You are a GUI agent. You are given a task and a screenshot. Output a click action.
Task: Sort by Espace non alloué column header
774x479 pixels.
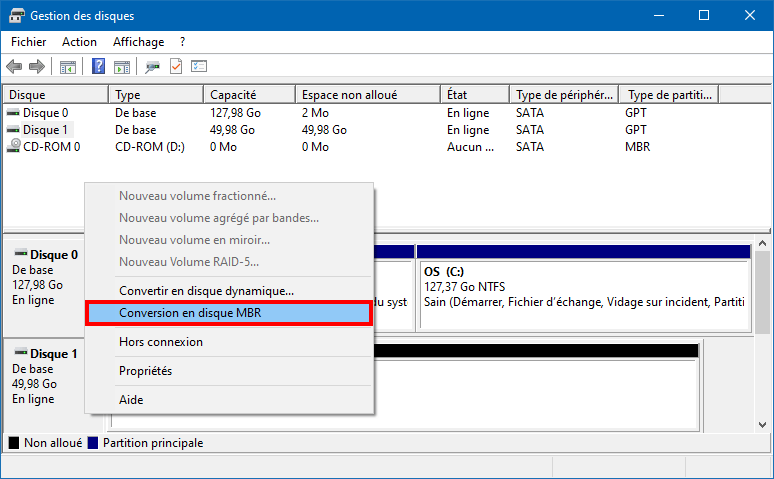click(x=368, y=94)
